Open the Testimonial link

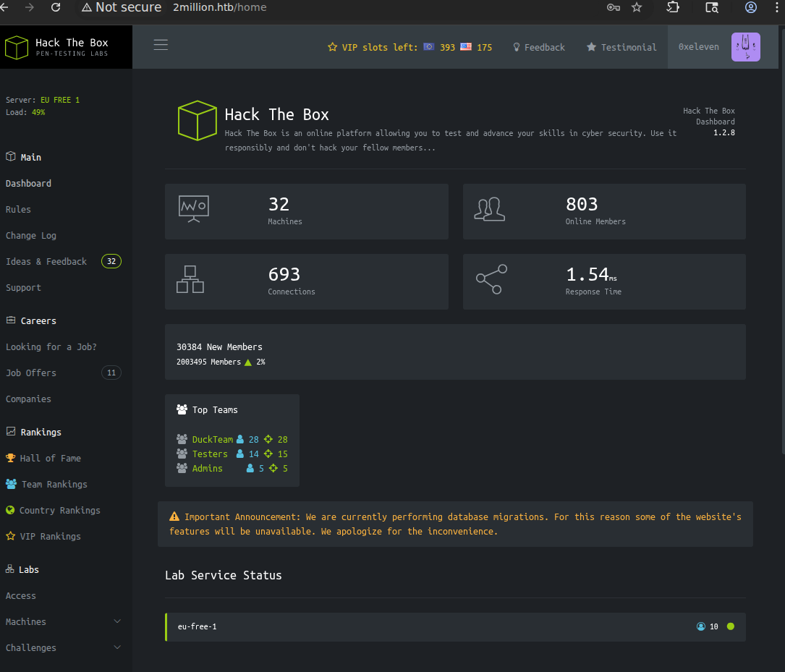point(621,47)
